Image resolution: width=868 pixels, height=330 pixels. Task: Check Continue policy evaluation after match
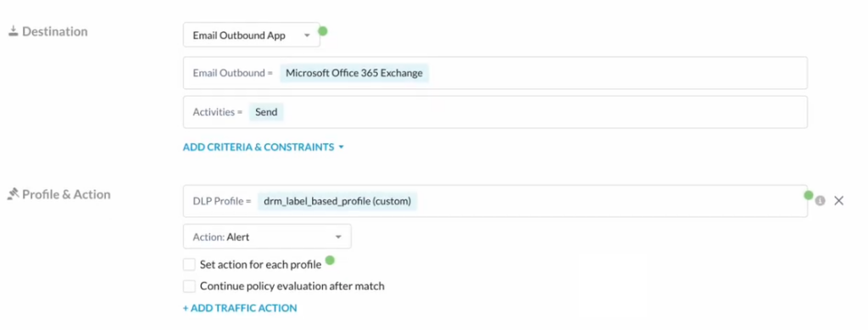(x=189, y=286)
